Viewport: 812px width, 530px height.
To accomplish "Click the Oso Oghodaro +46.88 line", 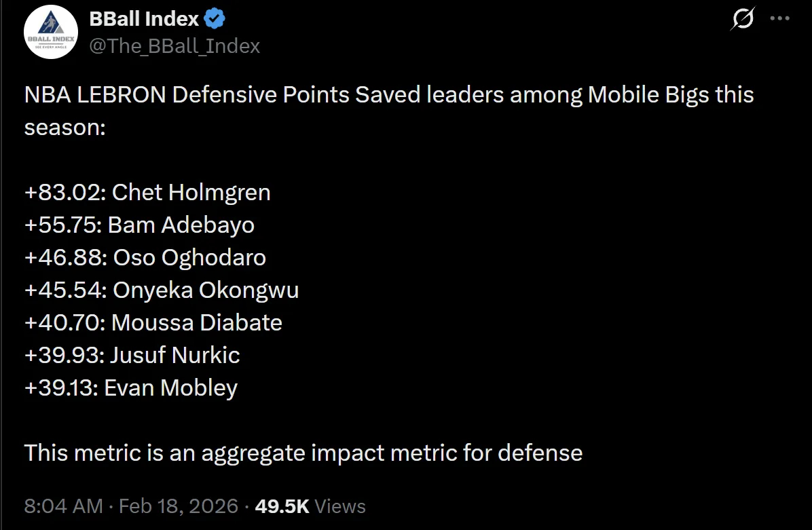I will pyautogui.click(x=145, y=257).
